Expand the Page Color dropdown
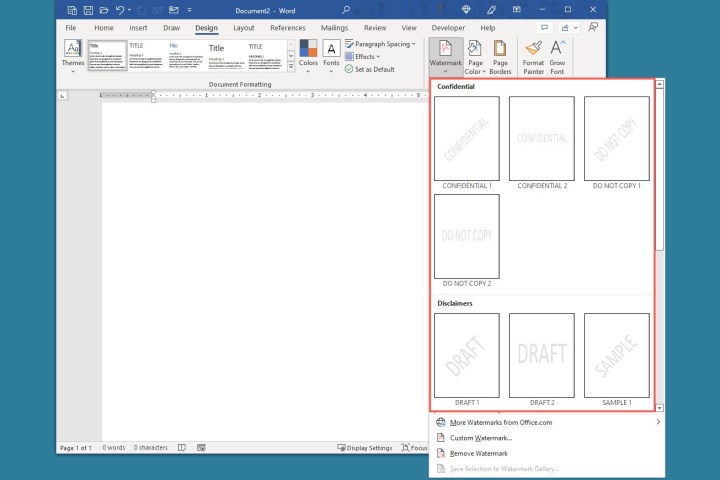 [475, 57]
